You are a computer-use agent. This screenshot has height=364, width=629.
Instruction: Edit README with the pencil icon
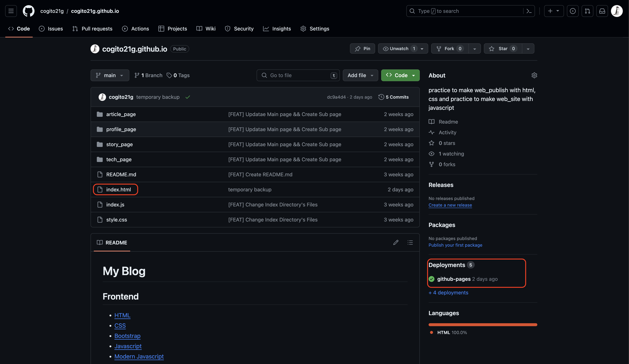(396, 242)
